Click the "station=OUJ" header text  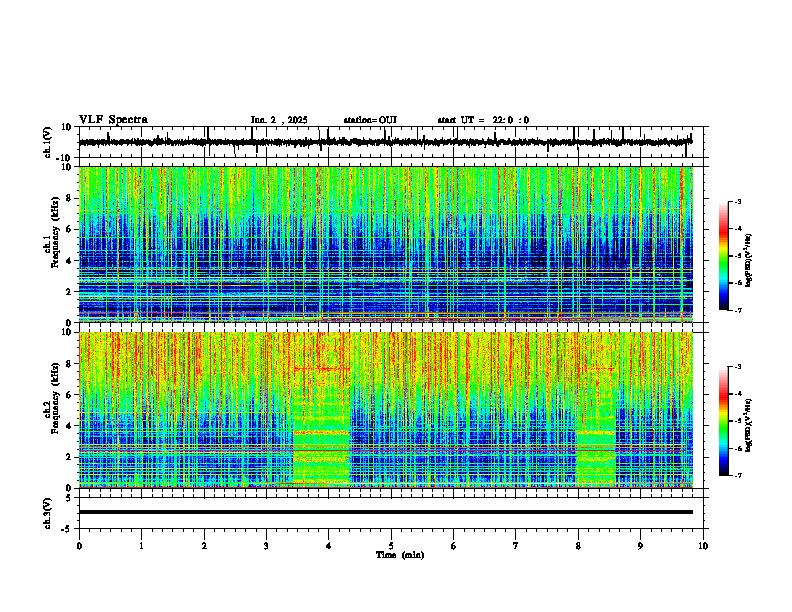(370, 120)
